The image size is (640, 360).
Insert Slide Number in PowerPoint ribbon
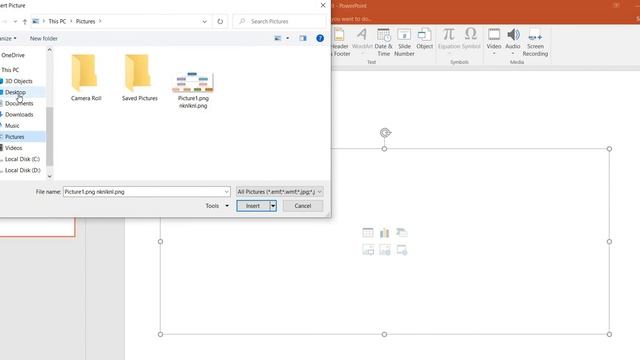(x=404, y=42)
